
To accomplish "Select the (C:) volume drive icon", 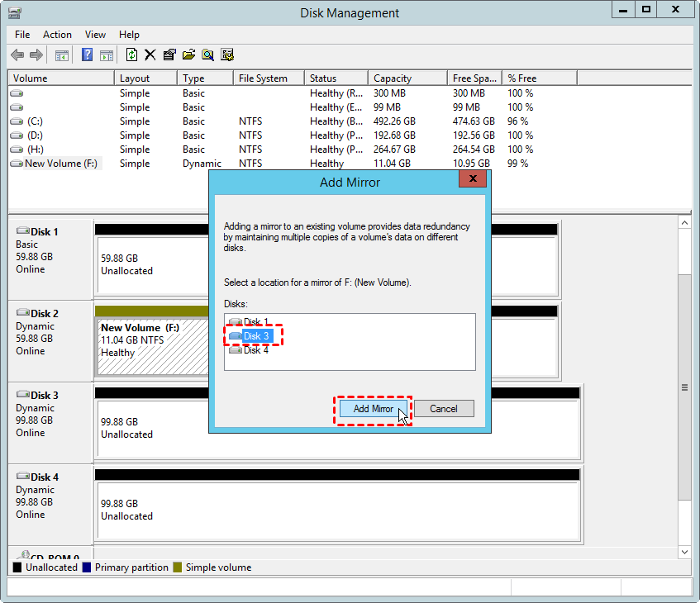I will click(x=17, y=121).
